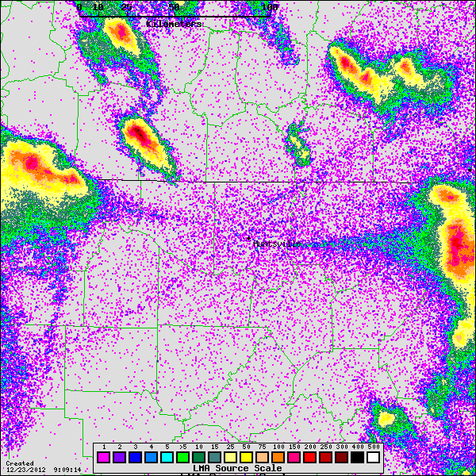Viewport: 476px width, 476px height.
Task: Click the bright green swatch labeled >5
Action: click(x=184, y=457)
